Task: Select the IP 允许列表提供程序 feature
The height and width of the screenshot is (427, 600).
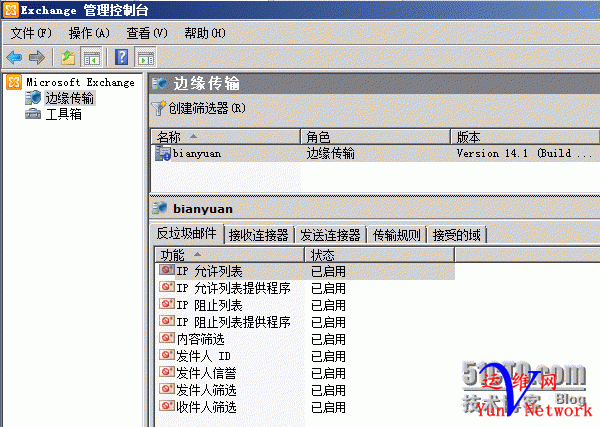Action: click(233, 288)
